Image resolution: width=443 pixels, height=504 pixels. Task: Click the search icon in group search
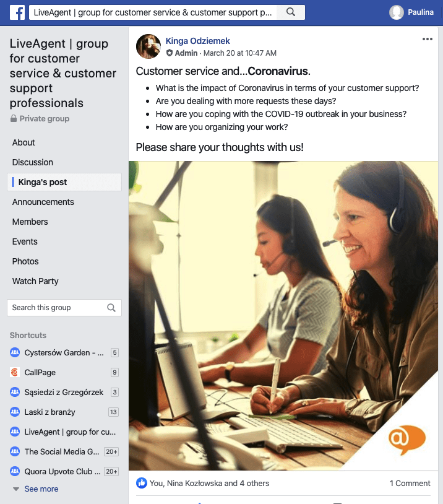[111, 308]
